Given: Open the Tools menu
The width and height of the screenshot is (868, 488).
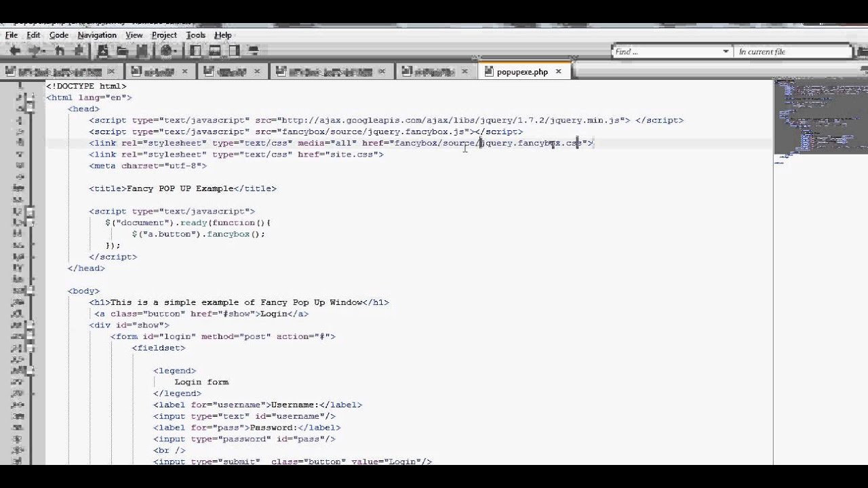Looking at the screenshot, I should [x=195, y=35].
